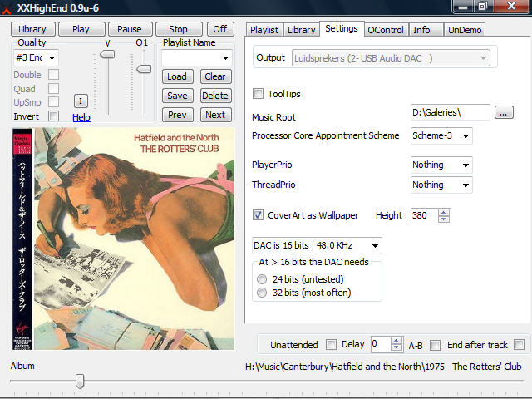This screenshot has height=399, width=532.
Task: Uncheck CoverArt as Wallpaper
Action: tap(258, 214)
